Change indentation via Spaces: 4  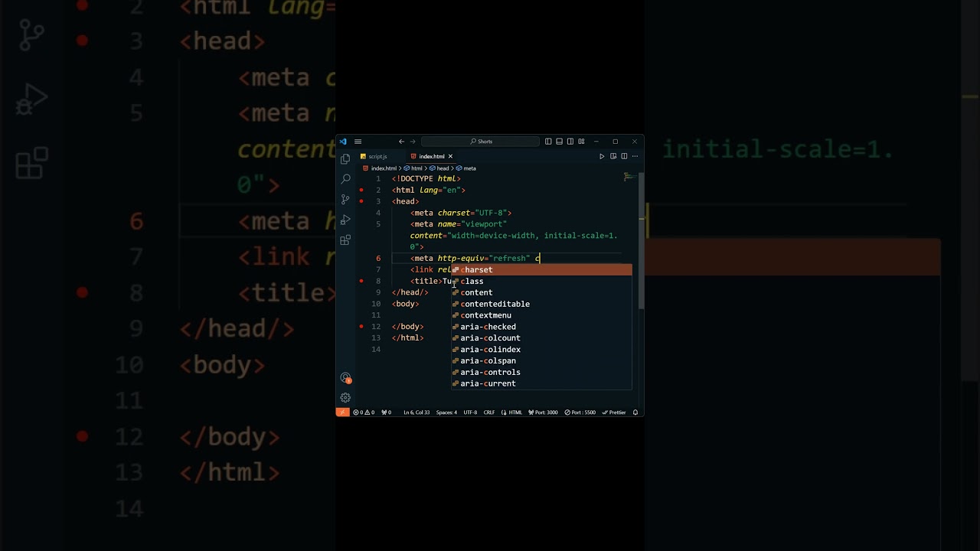point(446,412)
